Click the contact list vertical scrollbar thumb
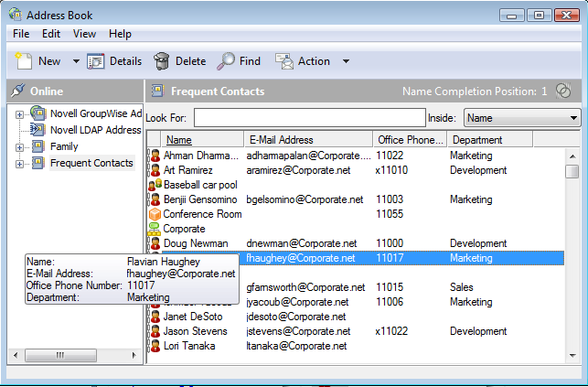 pos(572,172)
